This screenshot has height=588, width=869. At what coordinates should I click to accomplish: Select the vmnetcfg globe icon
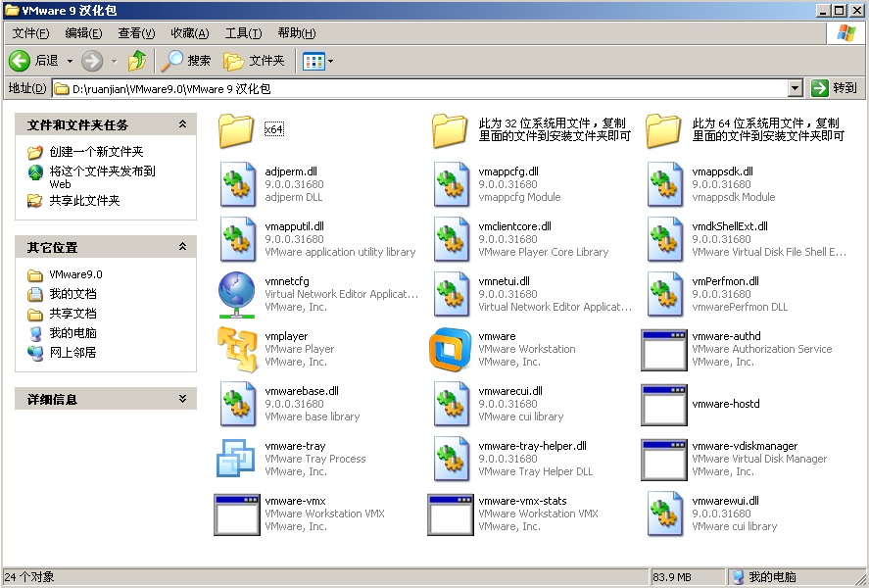pos(237,294)
